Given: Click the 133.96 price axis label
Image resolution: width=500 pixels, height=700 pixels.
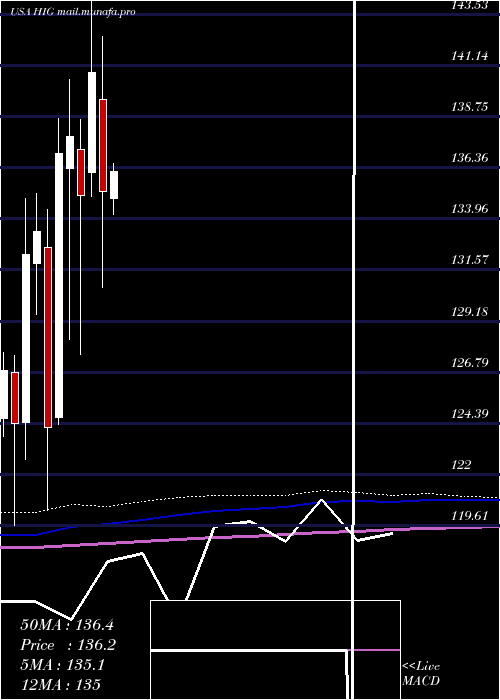Looking at the screenshot, I should click(470, 208).
